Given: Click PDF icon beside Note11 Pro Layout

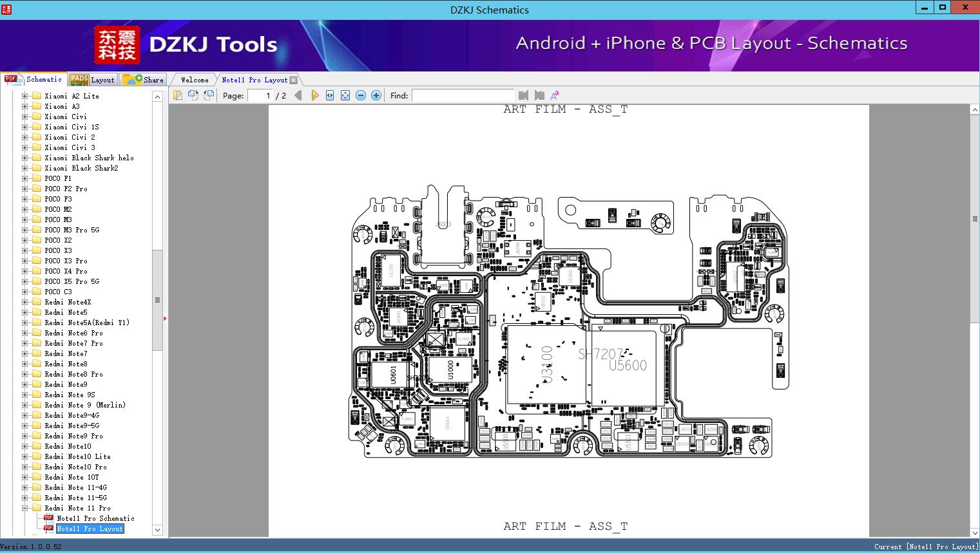Looking at the screenshot, I should (48, 529).
